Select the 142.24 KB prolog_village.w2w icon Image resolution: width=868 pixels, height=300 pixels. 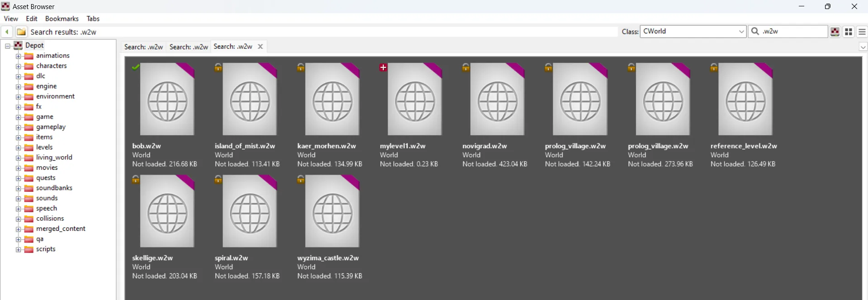580,99
